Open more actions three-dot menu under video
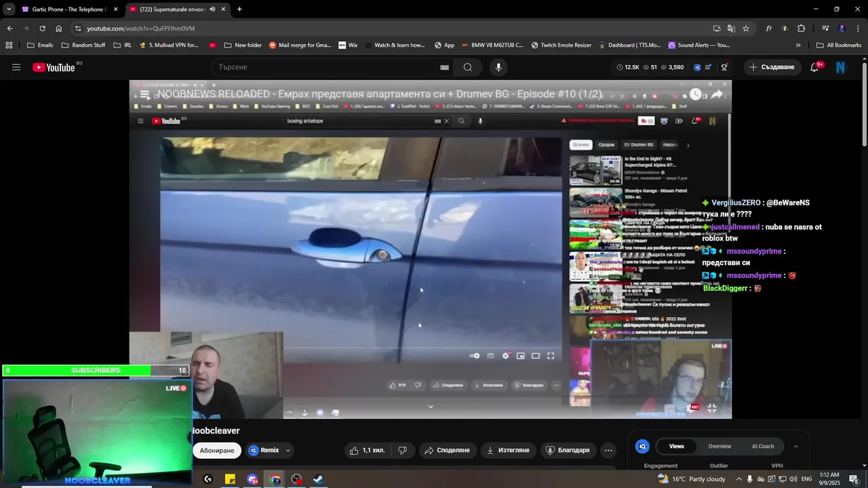 click(x=608, y=450)
